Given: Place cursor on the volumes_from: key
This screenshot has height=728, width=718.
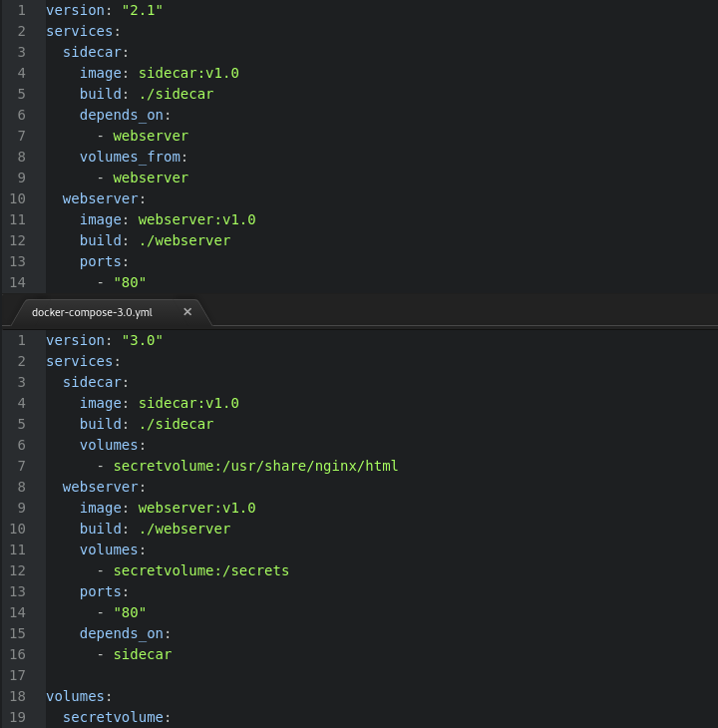Looking at the screenshot, I should [x=134, y=157].
